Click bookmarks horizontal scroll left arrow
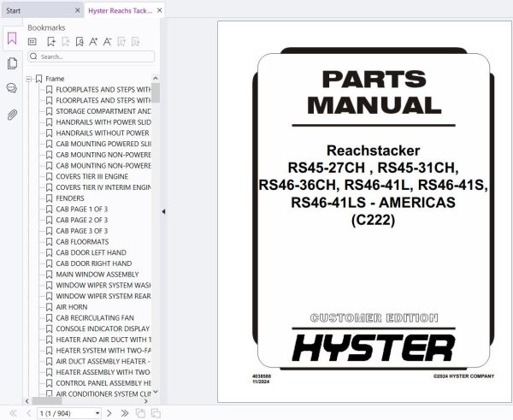The image size is (513, 420). [x=27, y=401]
